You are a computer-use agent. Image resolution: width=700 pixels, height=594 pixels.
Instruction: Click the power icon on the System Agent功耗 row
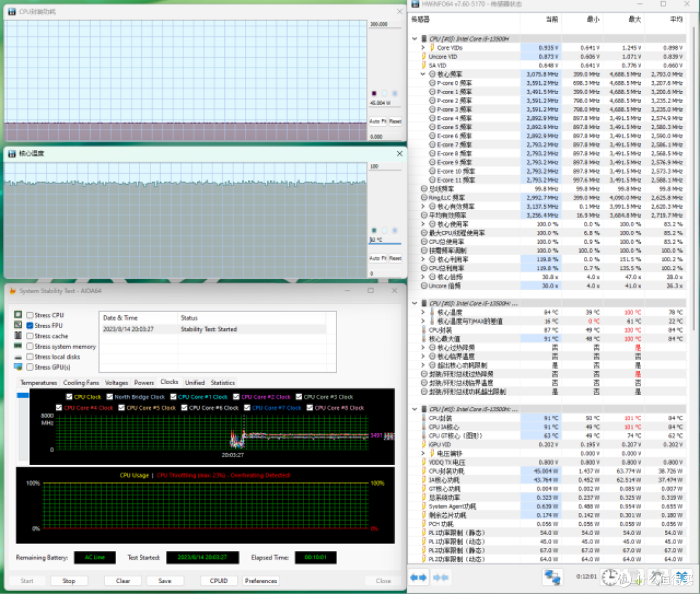pyautogui.click(x=424, y=506)
